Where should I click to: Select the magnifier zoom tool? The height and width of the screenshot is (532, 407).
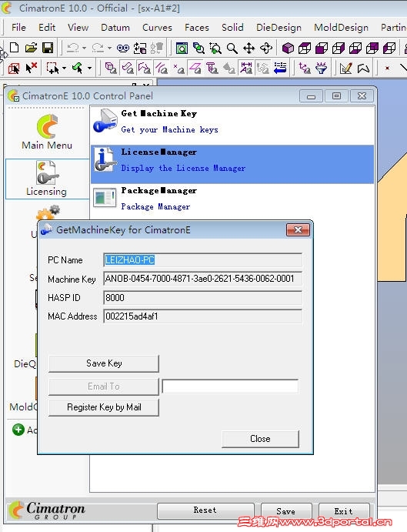(232, 49)
